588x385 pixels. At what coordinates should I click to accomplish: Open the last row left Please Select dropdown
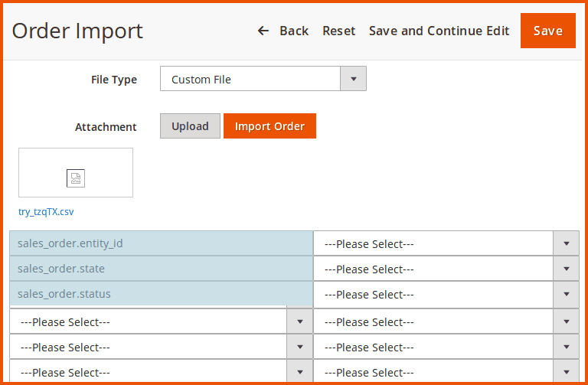162,372
